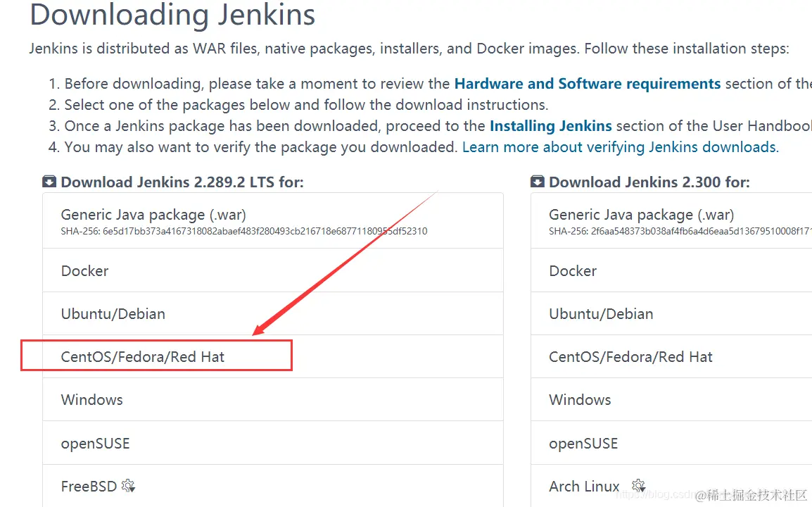Image resolution: width=812 pixels, height=507 pixels.
Task: Click the Download Jenkins 2.289.2 LTS for heading
Action: (182, 182)
